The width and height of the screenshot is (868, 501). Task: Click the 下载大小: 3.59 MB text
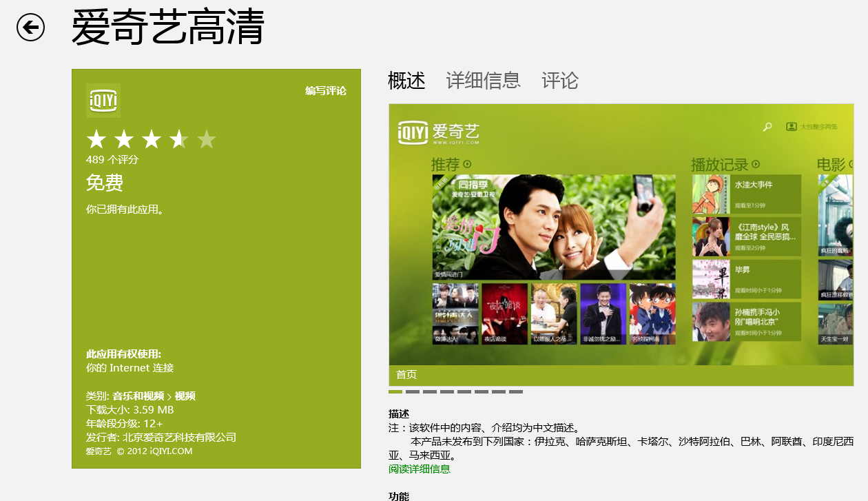click(x=130, y=410)
